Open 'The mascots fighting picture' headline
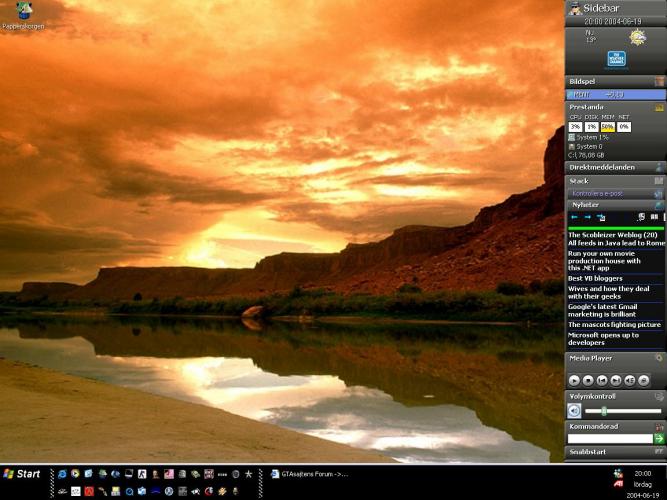 pyautogui.click(x=614, y=325)
